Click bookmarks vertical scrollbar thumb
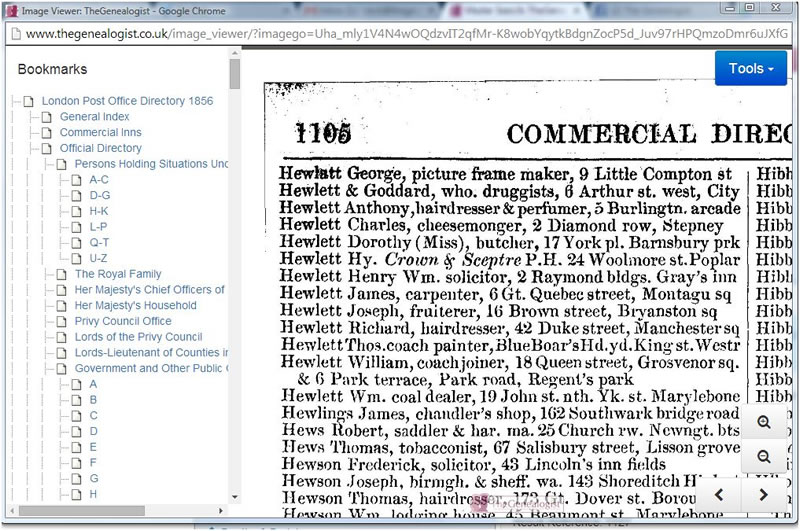Viewport: 800px width, 531px height. coord(234,74)
